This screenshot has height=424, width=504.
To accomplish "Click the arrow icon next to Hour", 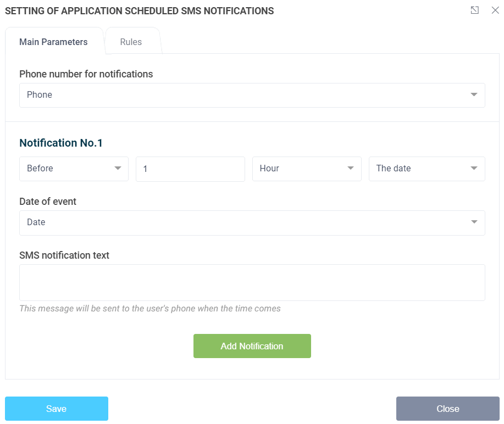I will pos(351,169).
